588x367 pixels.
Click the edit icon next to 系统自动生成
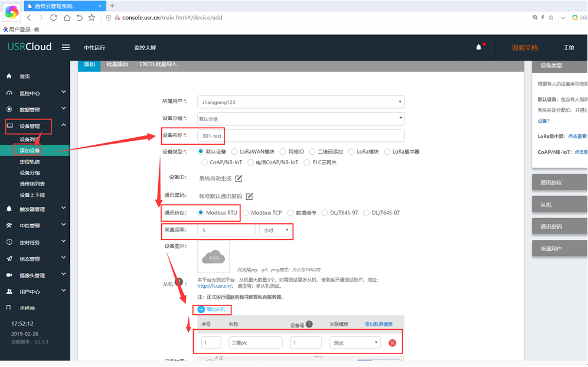pyautogui.click(x=239, y=178)
